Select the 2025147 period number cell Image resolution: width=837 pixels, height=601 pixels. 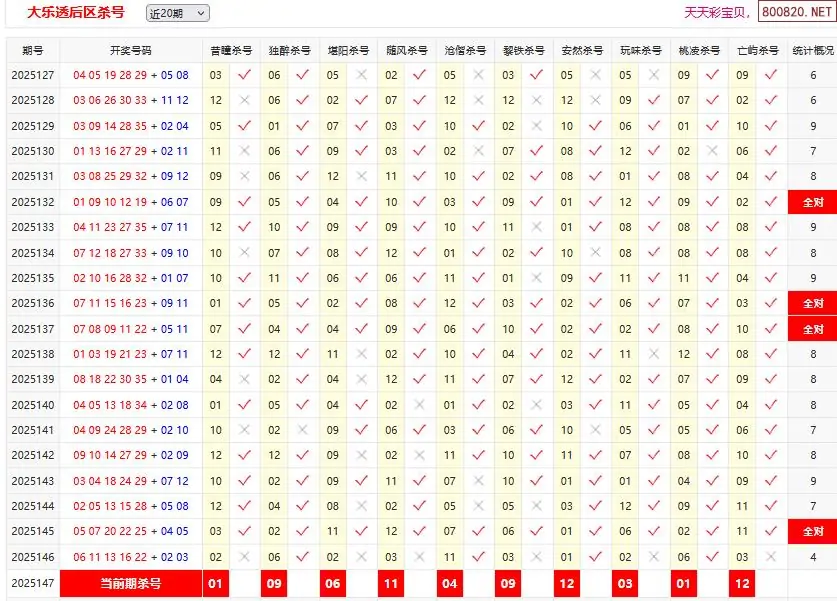[33, 583]
